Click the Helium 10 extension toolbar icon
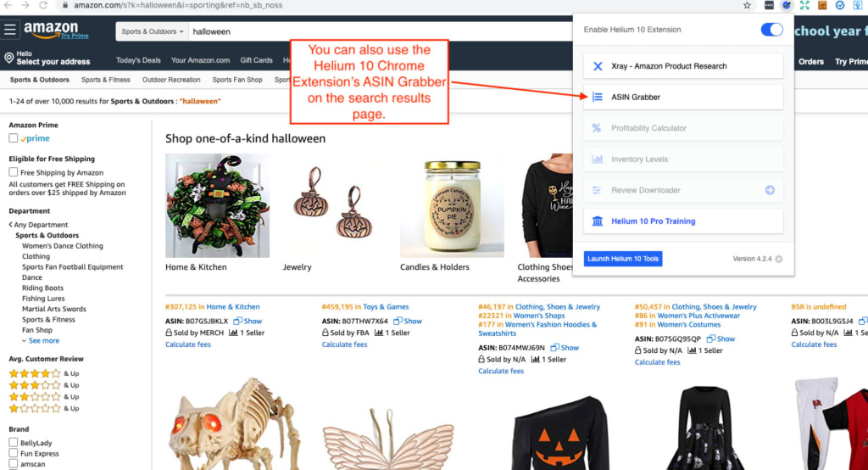The image size is (868, 470). [x=787, y=6]
